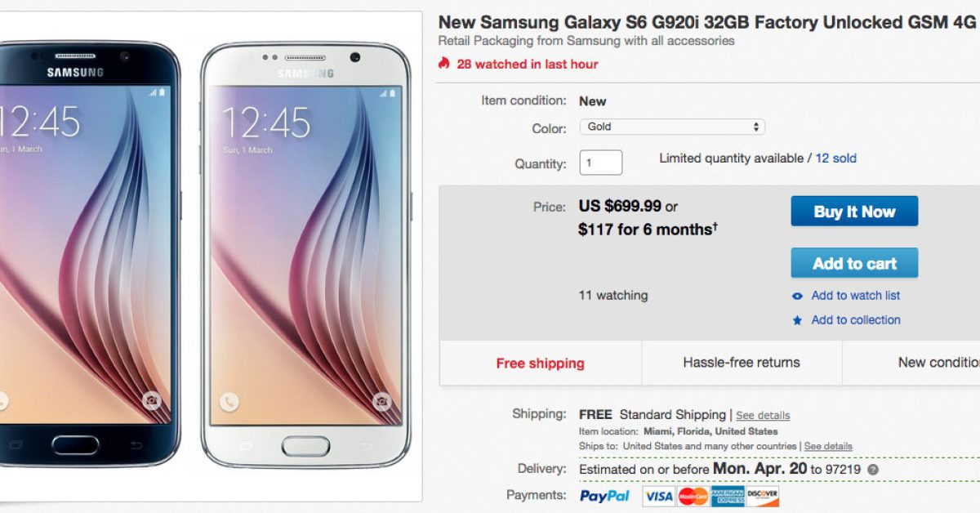Click the eye icon beside watch list
This screenshot has height=513, width=980.
pos(797,297)
